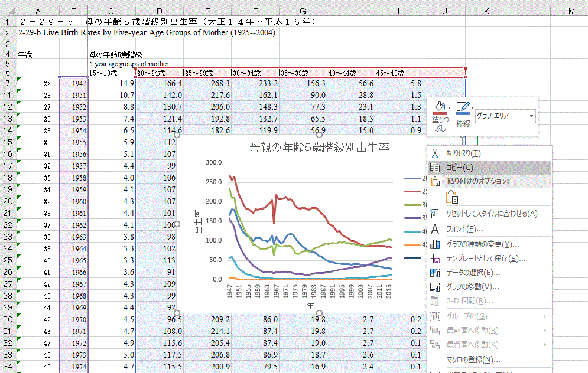588x373 pixels.
Task: Click the chart's bottom middle resize handle
Action: point(319,313)
